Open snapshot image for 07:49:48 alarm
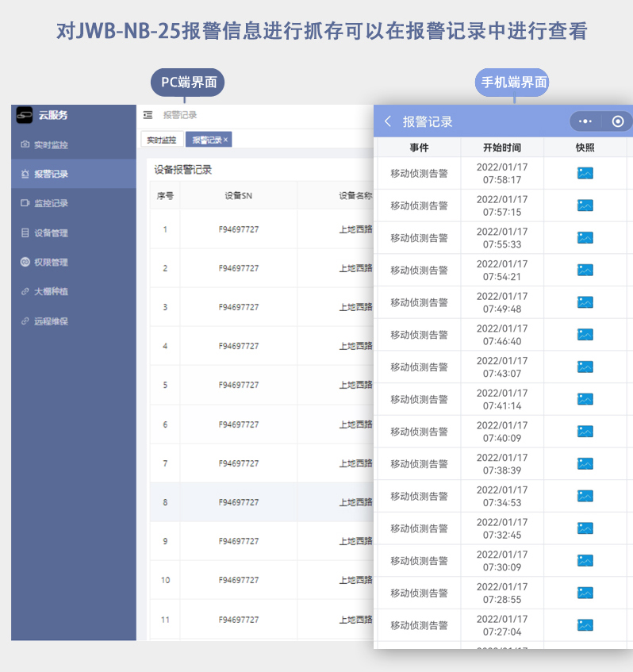The width and height of the screenshot is (633, 672). point(585,302)
